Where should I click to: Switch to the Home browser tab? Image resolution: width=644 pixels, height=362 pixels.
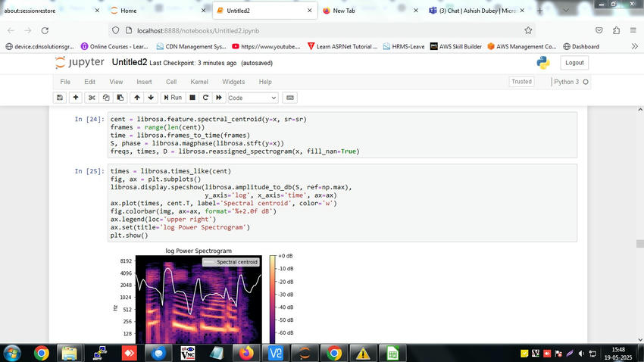(129, 11)
